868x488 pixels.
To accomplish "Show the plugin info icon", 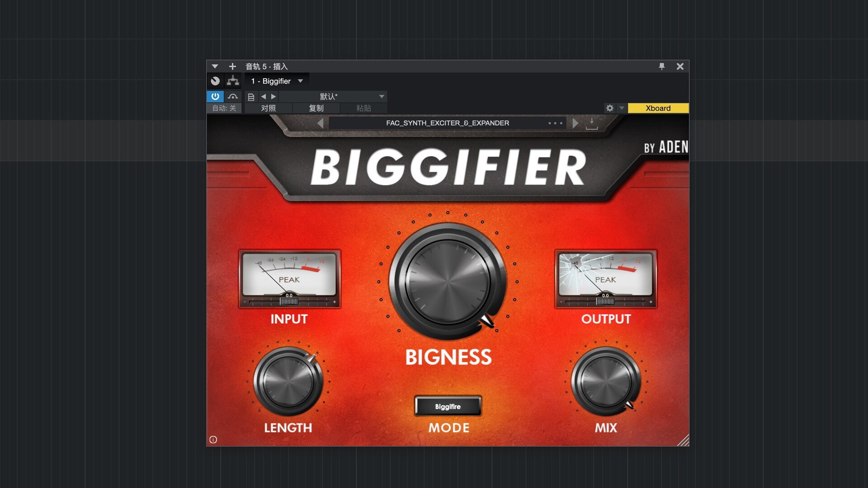I will tap(213, 440).
